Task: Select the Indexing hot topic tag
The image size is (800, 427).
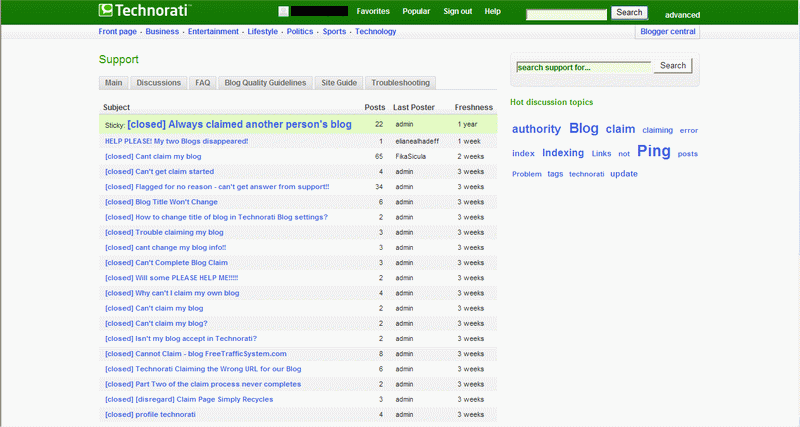Action: [563, 153]
